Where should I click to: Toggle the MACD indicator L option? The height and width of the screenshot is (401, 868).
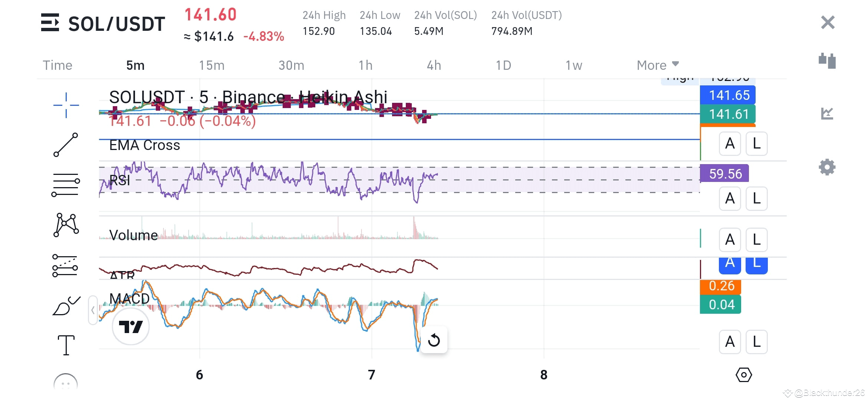[x=756, y=342]
